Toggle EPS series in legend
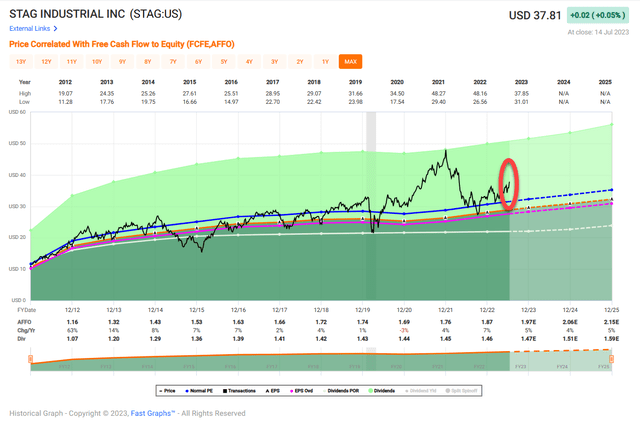This screenshot has width=640, height=421. click(x=273, y=391)
